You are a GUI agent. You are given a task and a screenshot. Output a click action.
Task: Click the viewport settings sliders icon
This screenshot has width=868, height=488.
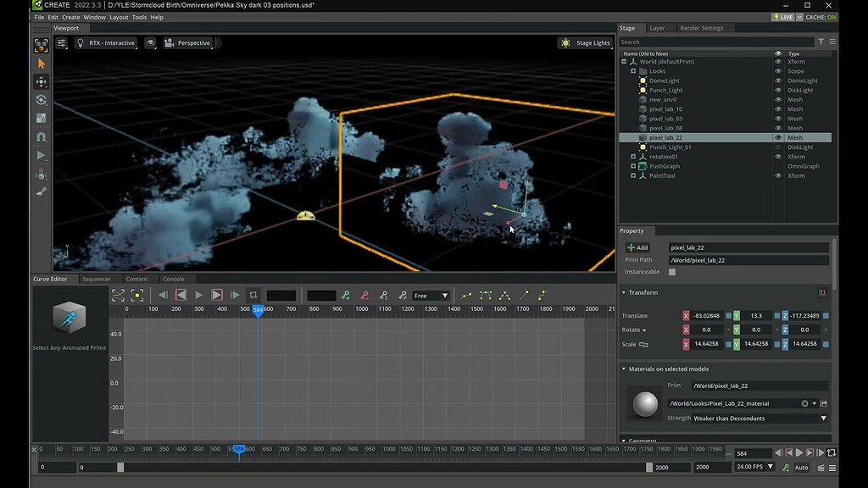(61, 43)
